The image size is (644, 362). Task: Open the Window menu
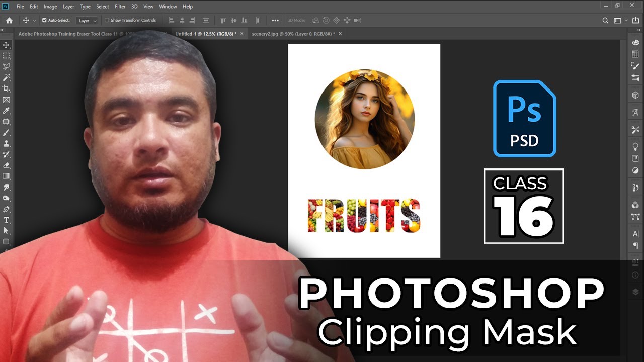168,7
